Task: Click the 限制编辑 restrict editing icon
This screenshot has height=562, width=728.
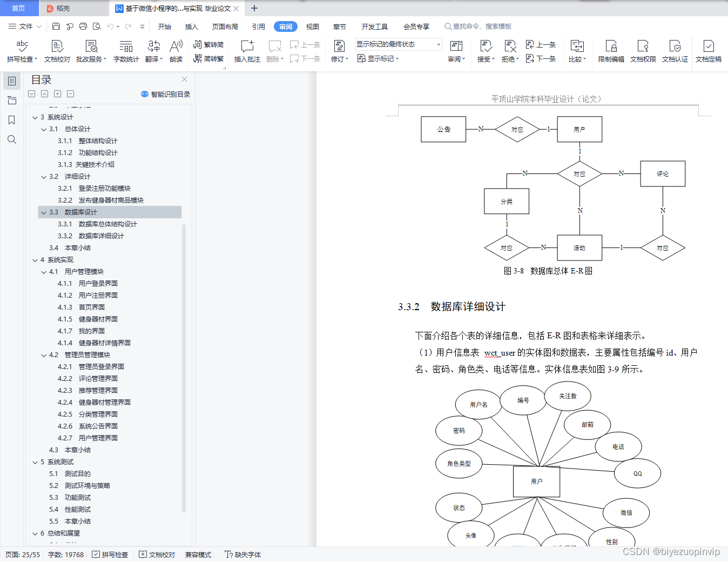Action: tap(611, 46)
